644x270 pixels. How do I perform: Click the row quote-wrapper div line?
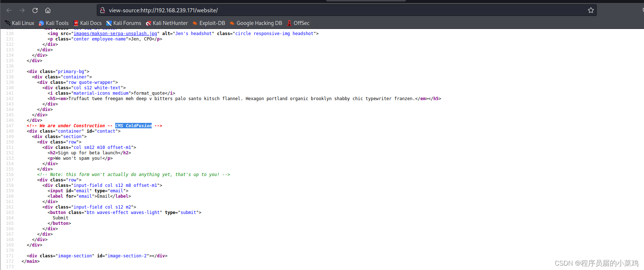[x=77, y=82]
